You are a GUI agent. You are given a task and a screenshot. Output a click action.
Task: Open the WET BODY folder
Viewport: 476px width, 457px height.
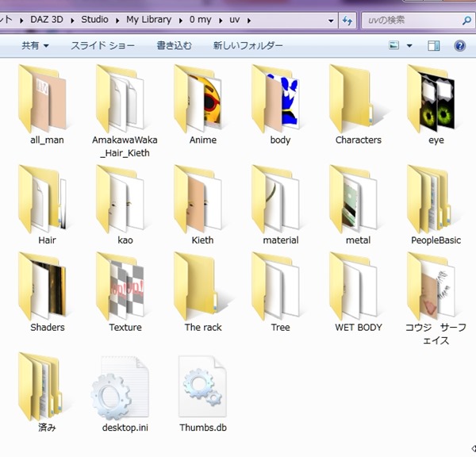click(x=358, y=286)
